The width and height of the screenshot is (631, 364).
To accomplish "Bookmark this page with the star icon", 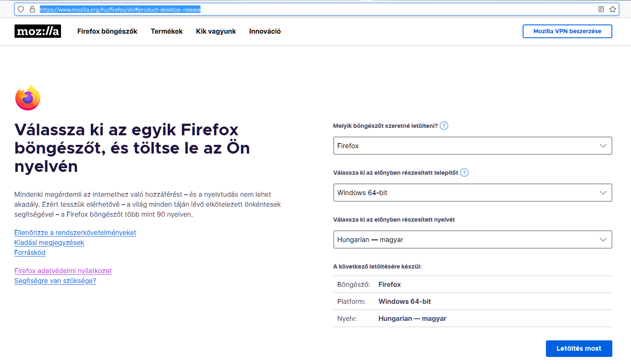I will tap(613, 9).
